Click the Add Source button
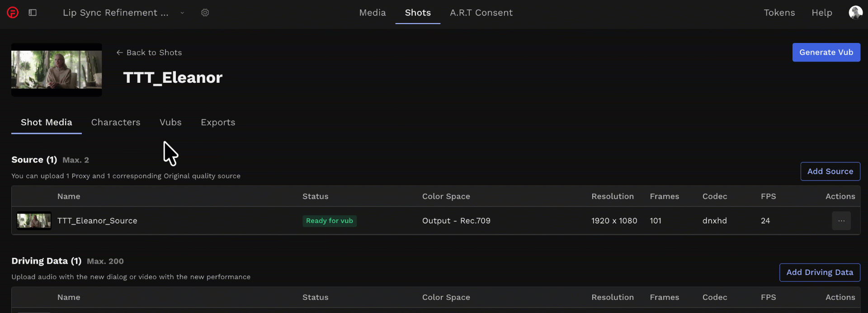 coord(830,171)
